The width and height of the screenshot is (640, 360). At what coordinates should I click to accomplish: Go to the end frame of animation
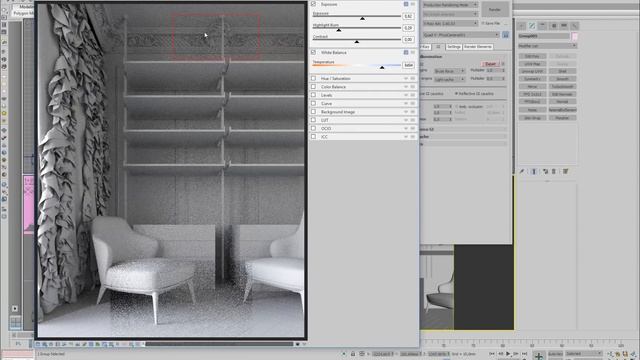pyautogui.click(x=524, y=353)
